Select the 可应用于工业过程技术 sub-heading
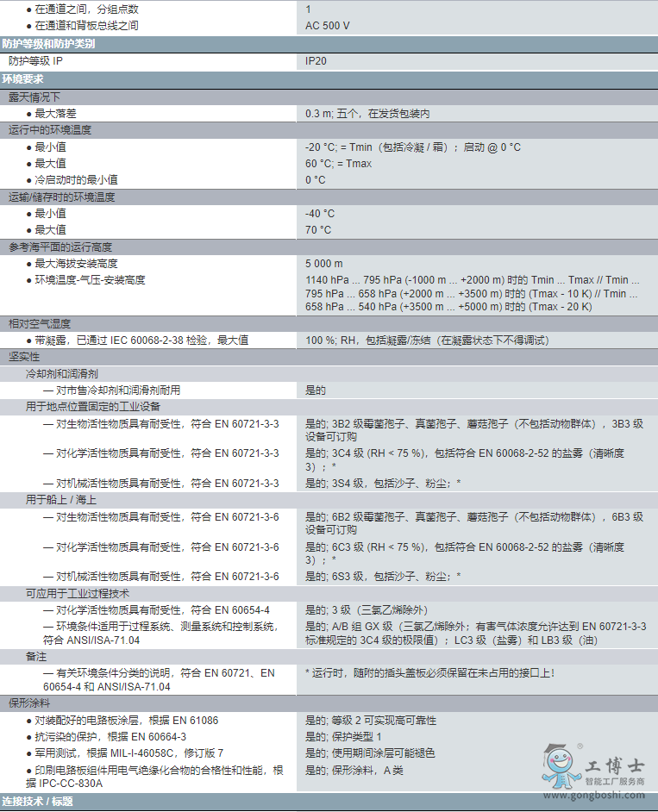 (x=78, y=593)
